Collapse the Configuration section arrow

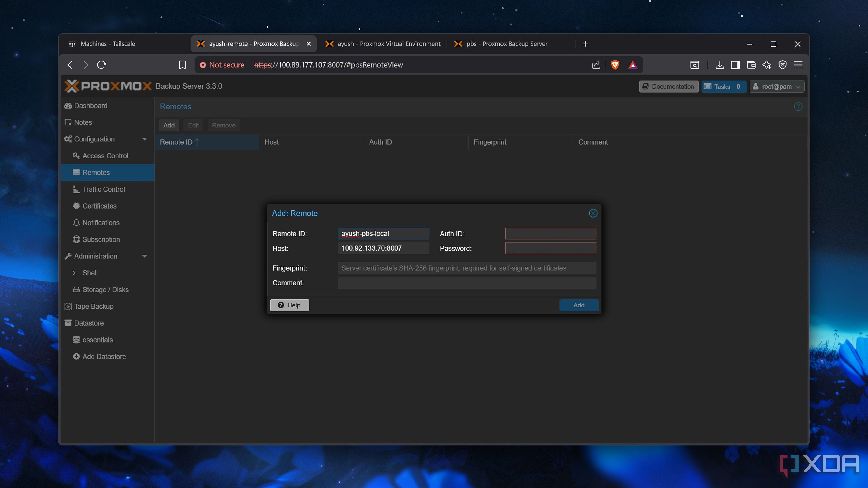tap(145, 139)
